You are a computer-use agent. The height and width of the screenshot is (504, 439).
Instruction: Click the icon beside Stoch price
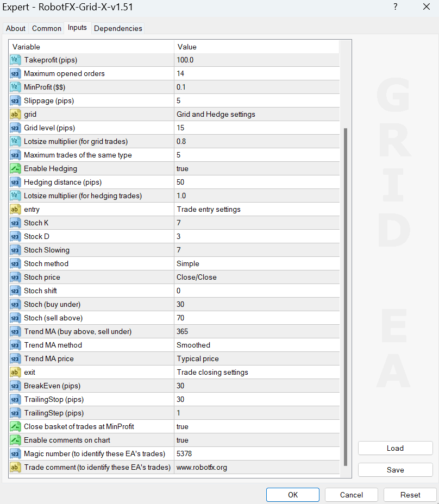pos(15,278)
